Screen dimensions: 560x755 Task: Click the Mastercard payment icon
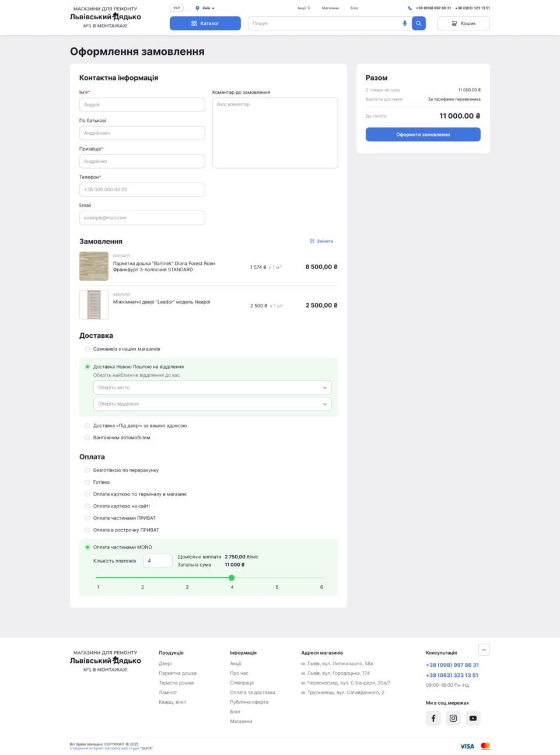tap(485, 746)
